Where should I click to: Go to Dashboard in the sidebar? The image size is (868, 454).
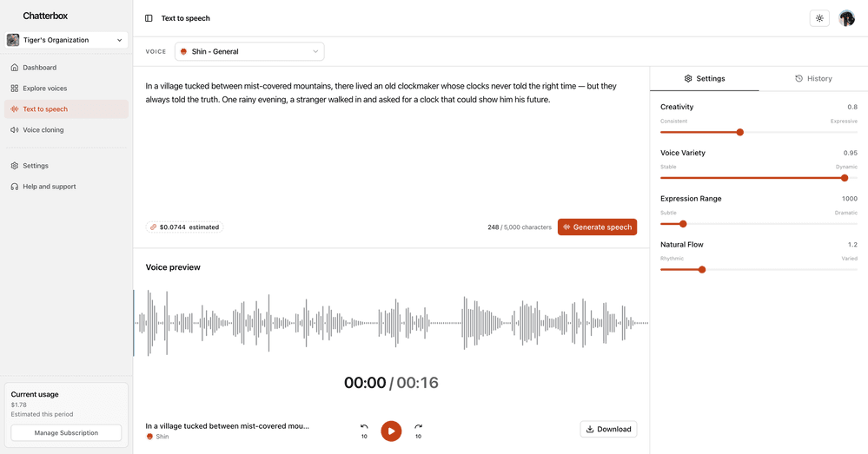66,68
